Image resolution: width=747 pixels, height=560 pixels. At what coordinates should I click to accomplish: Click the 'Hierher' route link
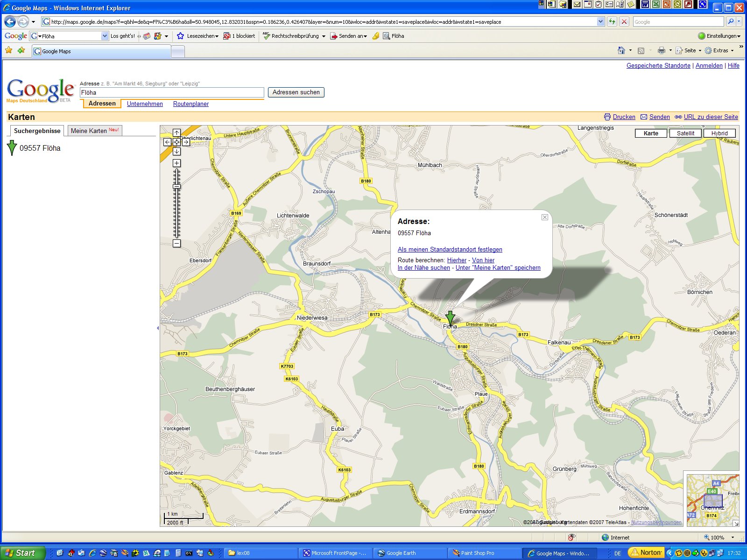click(x=457, y=260)
